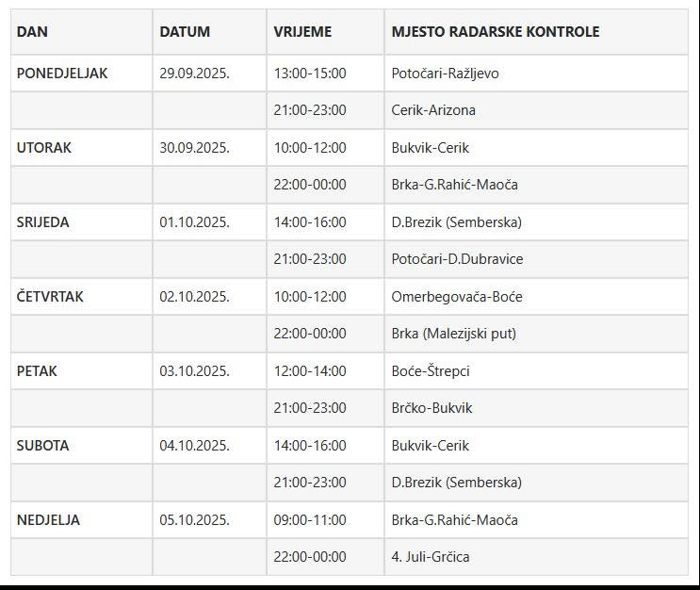The image size is (700, 590).
Task: Click the Omerbegovača-Boće location cell
Action: point(457,297)
